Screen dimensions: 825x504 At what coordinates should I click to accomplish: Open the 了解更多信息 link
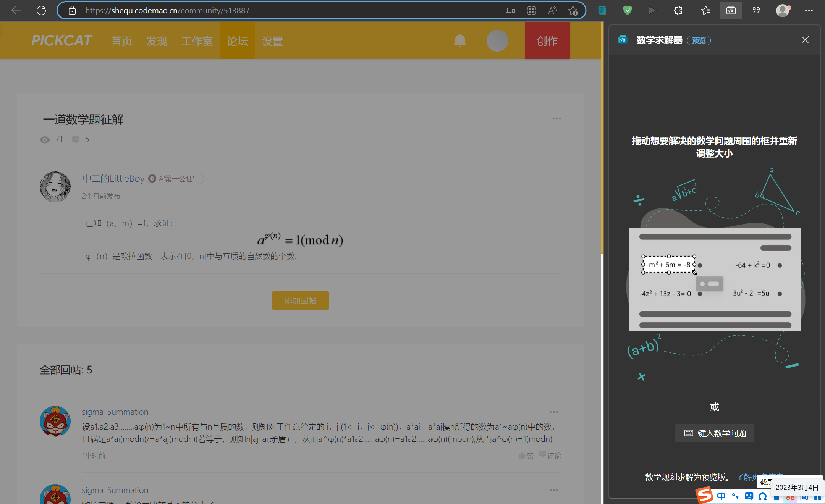click(759, 477)
